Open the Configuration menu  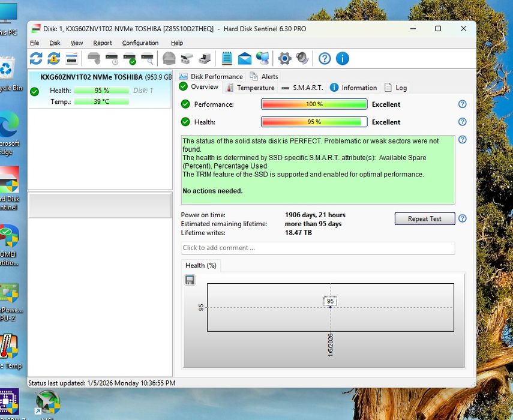point(140,43)
